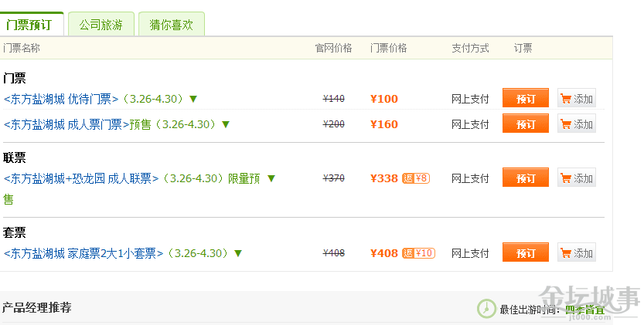Image resolution: width=644 pixels, height=325 pixels.
Task: Book the ¥338 联票 with 预订
Action: (525, 178)
